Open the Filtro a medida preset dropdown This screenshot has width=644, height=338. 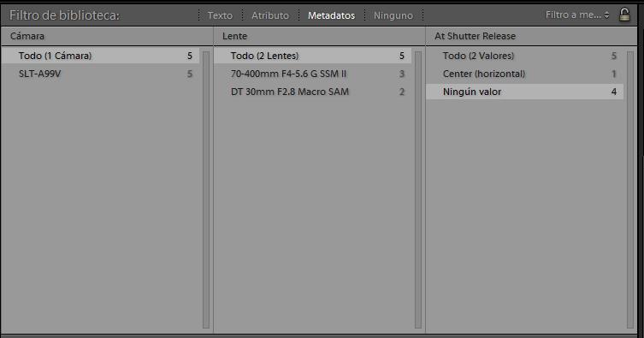[577, 15]
